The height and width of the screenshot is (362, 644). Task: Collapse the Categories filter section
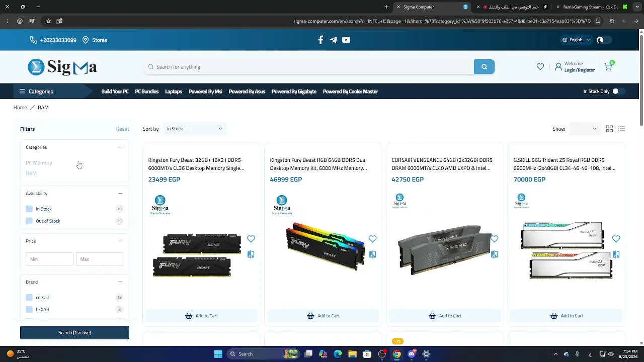click(120, 147)
